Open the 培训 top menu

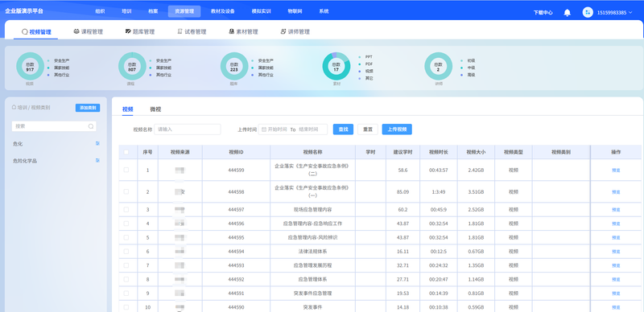pos(126,11)
